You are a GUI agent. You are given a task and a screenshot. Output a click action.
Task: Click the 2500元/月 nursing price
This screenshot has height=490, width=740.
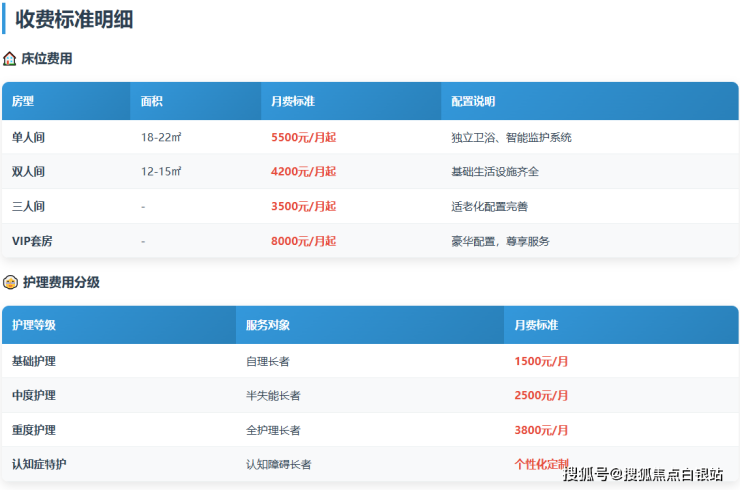coord(541,396)
